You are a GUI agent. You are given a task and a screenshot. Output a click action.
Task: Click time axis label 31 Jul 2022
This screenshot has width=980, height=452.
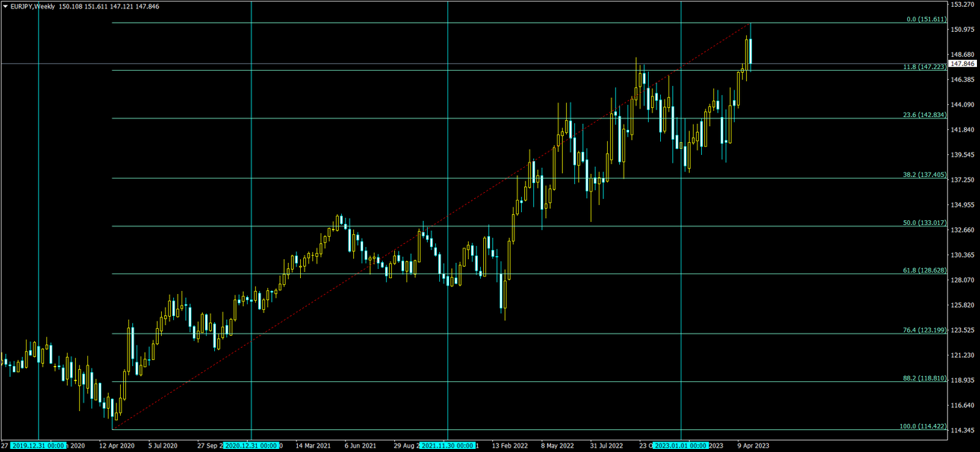[607, 446]
